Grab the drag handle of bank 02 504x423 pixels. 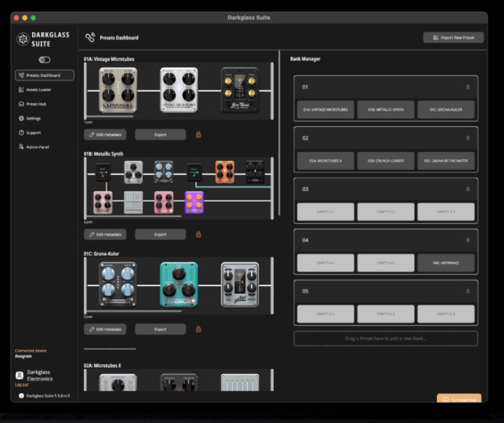click(468, 138)
